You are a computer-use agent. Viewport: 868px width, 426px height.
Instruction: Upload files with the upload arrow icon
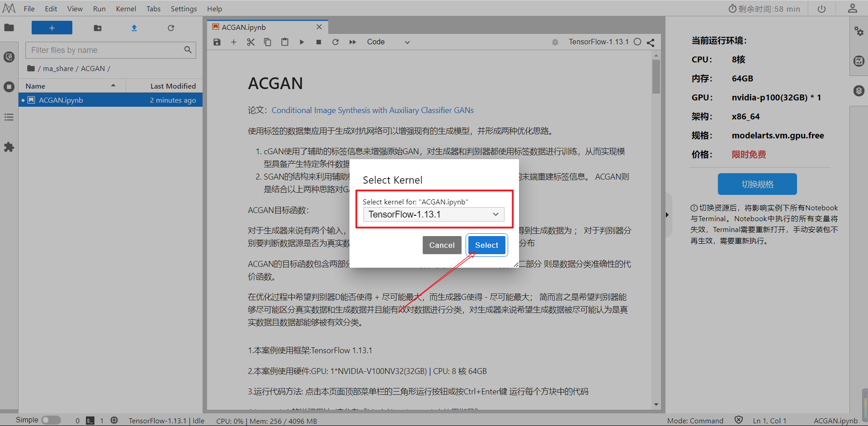coord(134,28)
